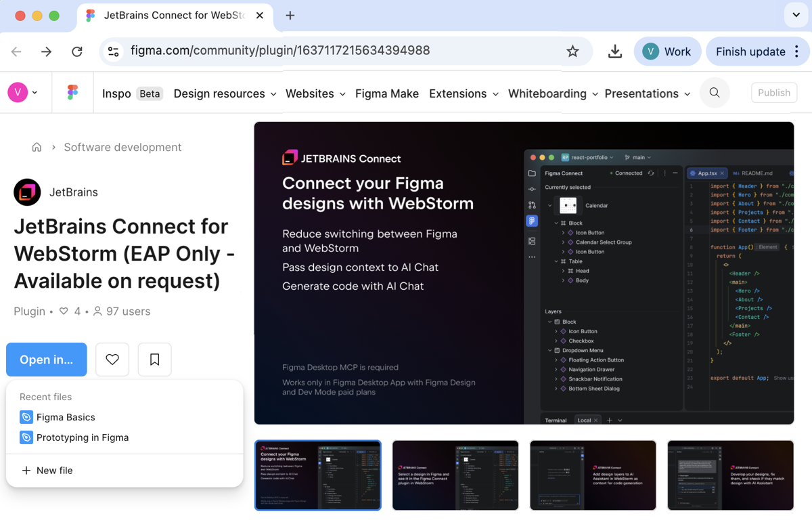Go to community home via house icon

[x=37, y=147]
